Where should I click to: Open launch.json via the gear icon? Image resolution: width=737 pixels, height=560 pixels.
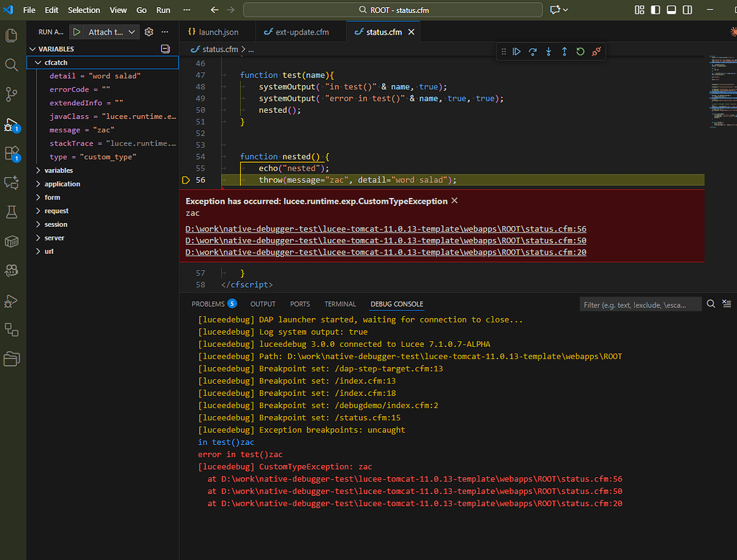coord(149,32)
